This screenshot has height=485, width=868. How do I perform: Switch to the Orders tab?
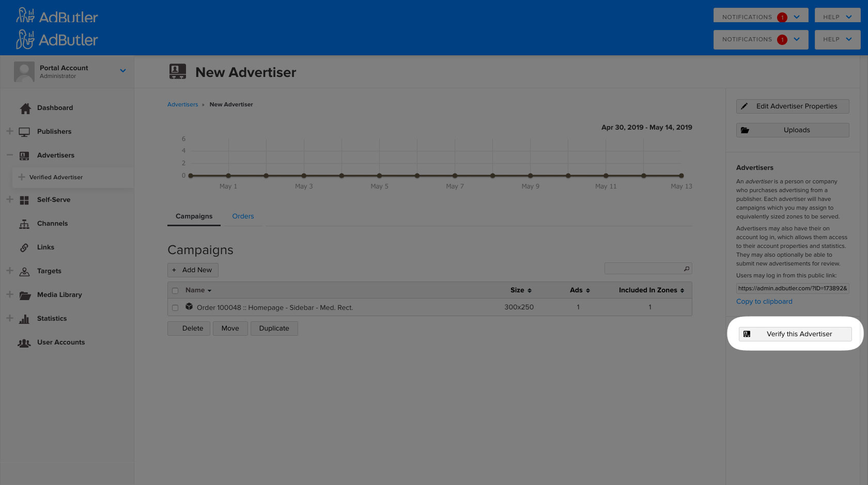[x=243, y=216]
